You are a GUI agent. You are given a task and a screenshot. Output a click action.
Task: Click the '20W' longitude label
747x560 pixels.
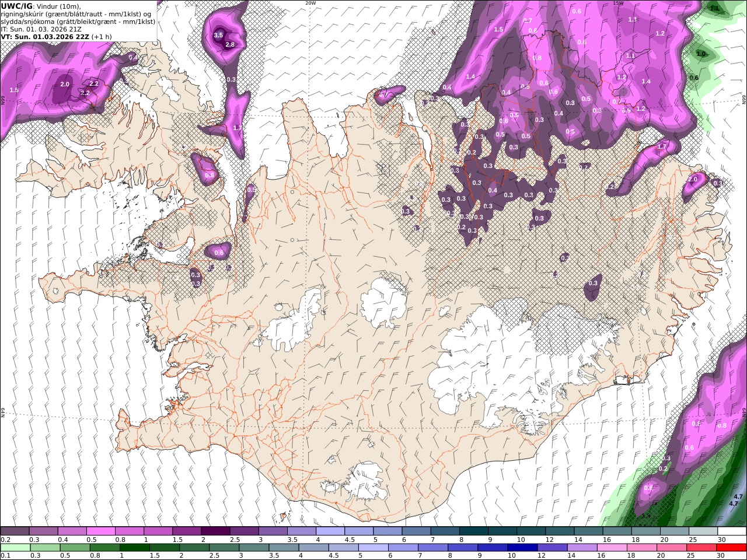coord(310,3)
